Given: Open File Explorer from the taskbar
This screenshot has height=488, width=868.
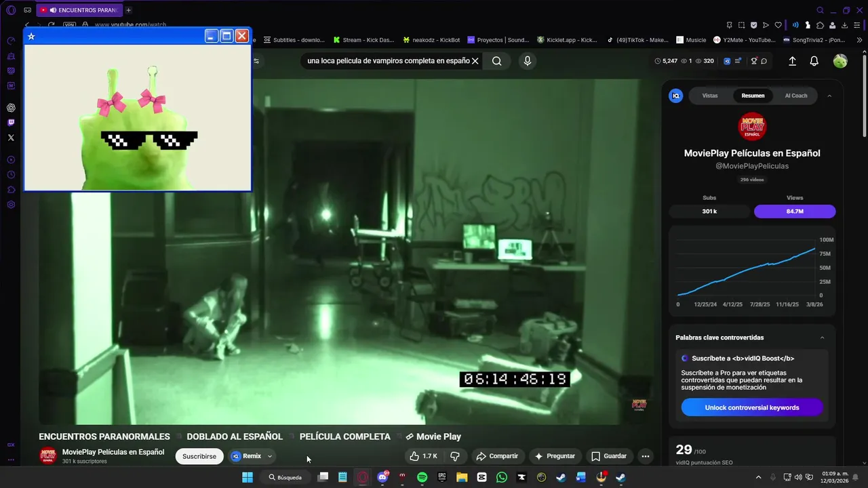Looking at the screenshot, I should 462,477.
